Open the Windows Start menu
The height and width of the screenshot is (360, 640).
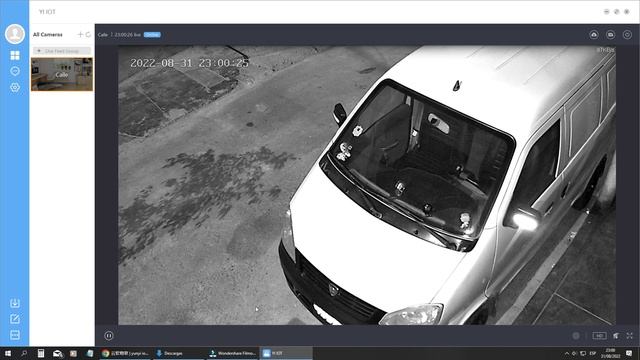[7, 353]
